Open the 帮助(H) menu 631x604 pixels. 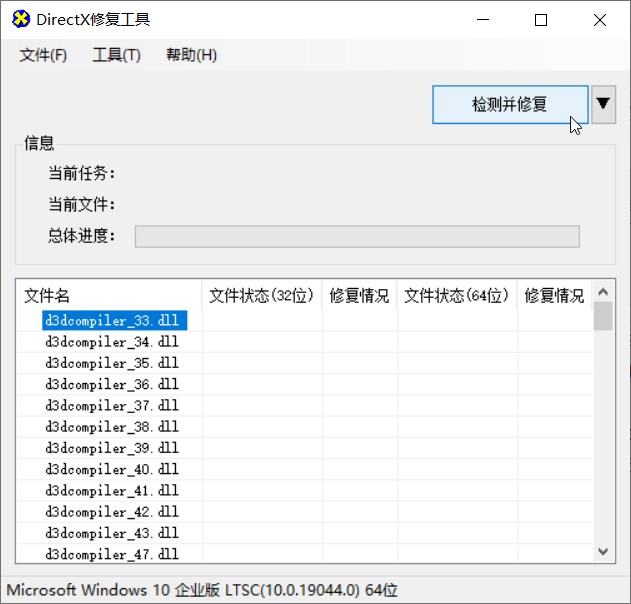[x=192, y=55]
